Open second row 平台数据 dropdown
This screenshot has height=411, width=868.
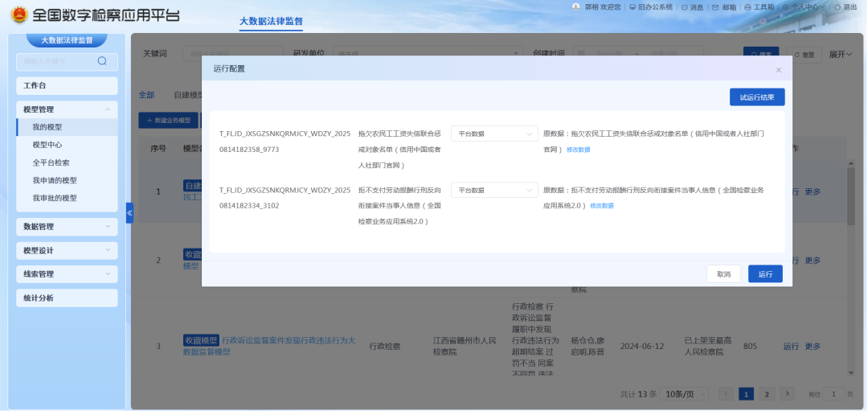(x=493, y=191)
